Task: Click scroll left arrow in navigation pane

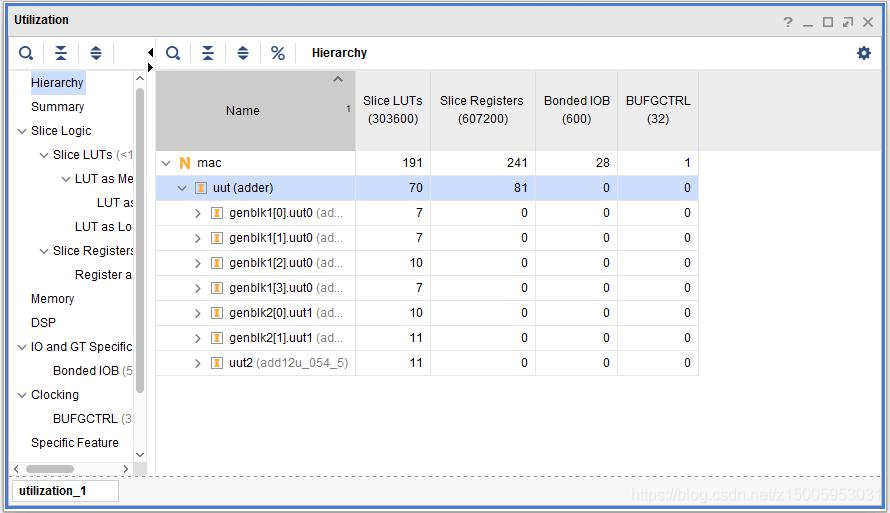Action: click(x=16, y=469)
